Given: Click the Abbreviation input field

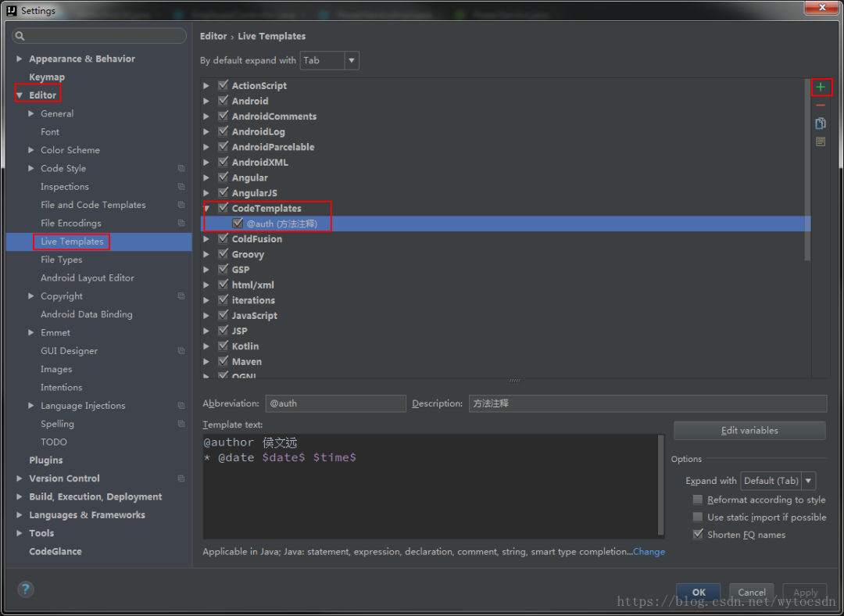Looking at the screenshot, I should pyautogui.click(x=335, y=403).
